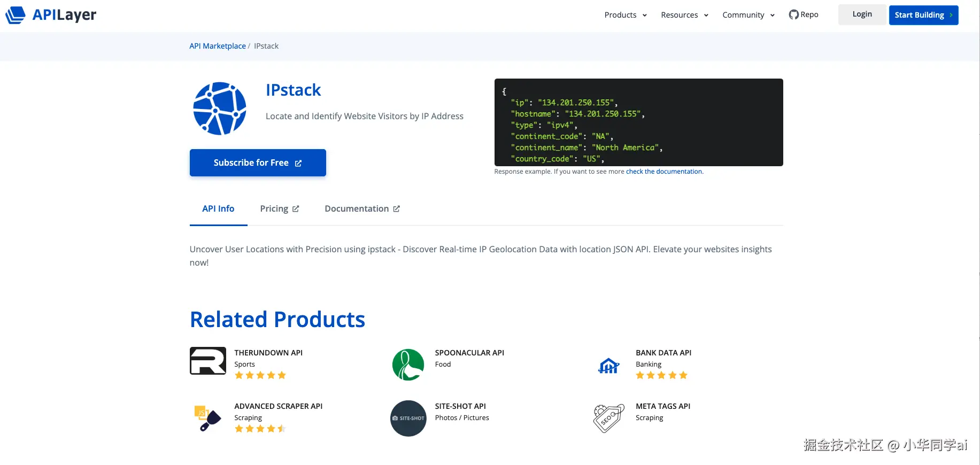Expand the Resources dropdown menu
The height and width of the screenshot is (465, 980).
(x=684, y=15)
